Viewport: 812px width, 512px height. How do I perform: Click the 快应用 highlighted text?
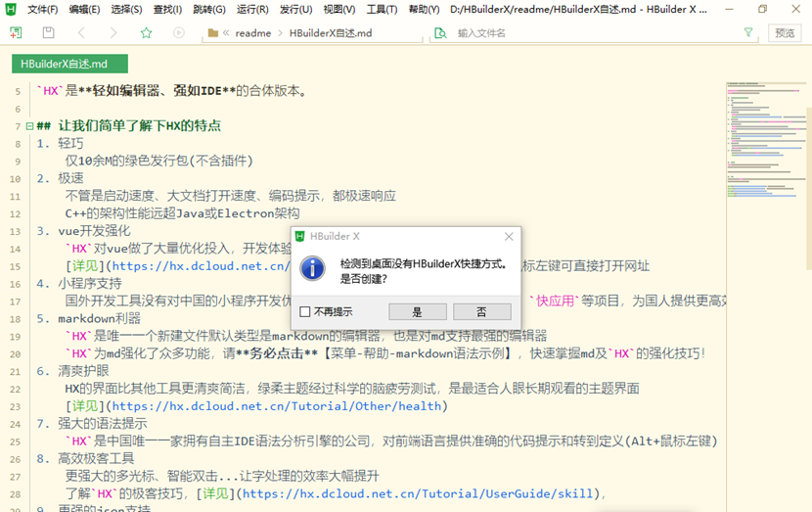(555, 301)
